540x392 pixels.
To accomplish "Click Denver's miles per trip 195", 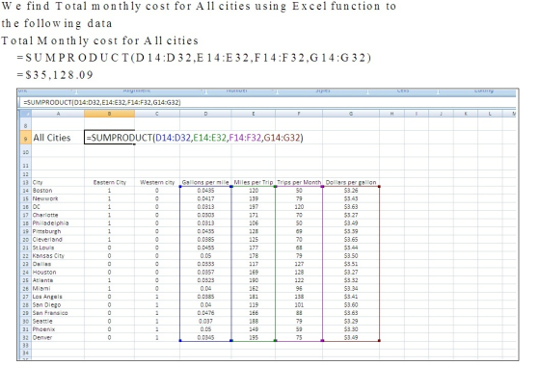I will (x=254, y=337).
